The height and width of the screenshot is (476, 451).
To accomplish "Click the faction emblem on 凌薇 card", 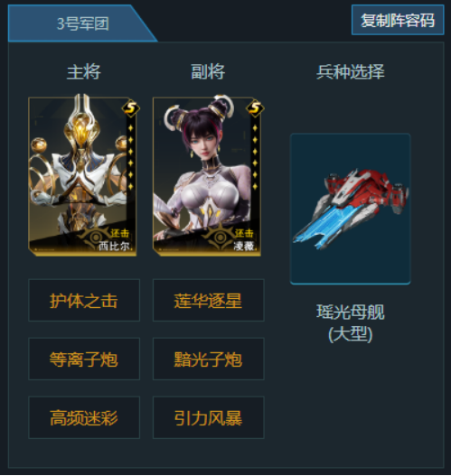I will pos(221,237).
